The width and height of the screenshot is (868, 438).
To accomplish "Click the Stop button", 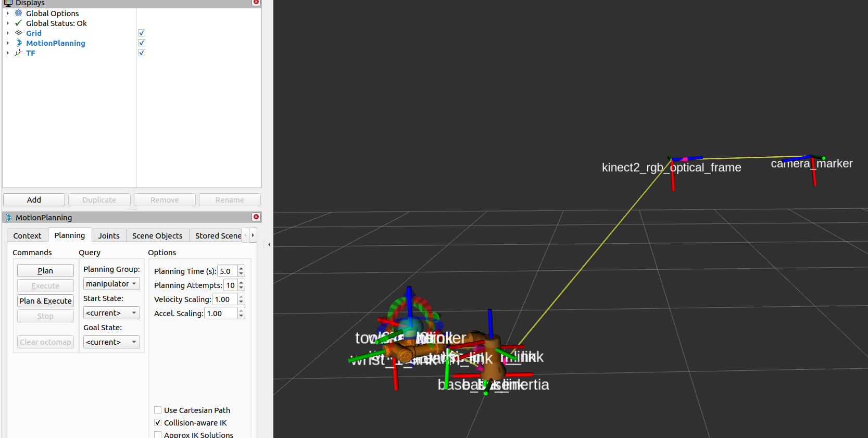I will pyautogui.click(x=45, y=316).
